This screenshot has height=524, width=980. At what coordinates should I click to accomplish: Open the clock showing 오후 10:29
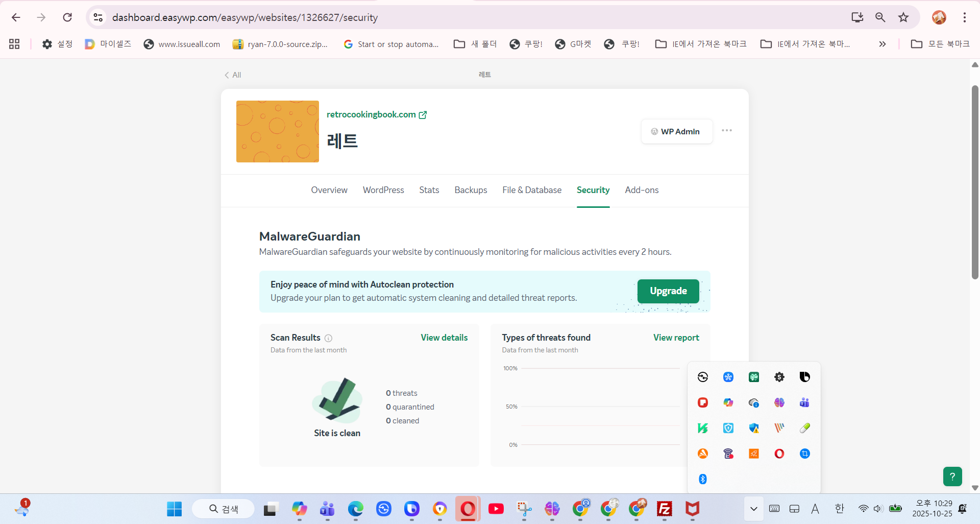933,509
